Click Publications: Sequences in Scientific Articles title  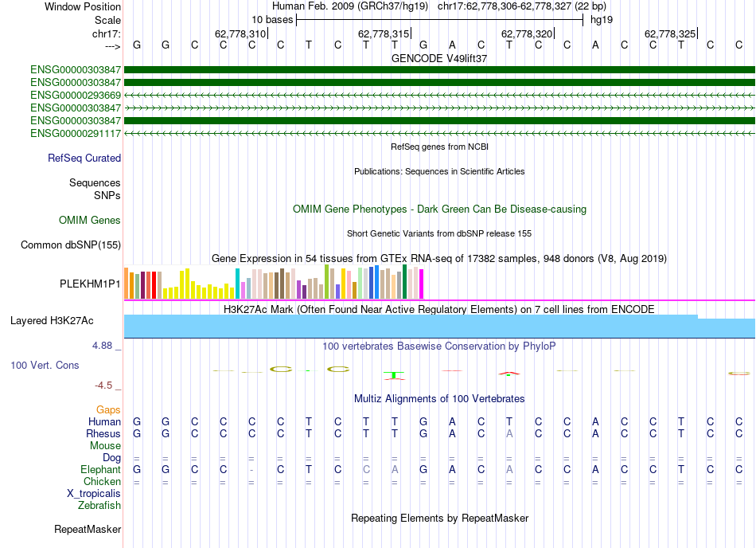point(439,171)
